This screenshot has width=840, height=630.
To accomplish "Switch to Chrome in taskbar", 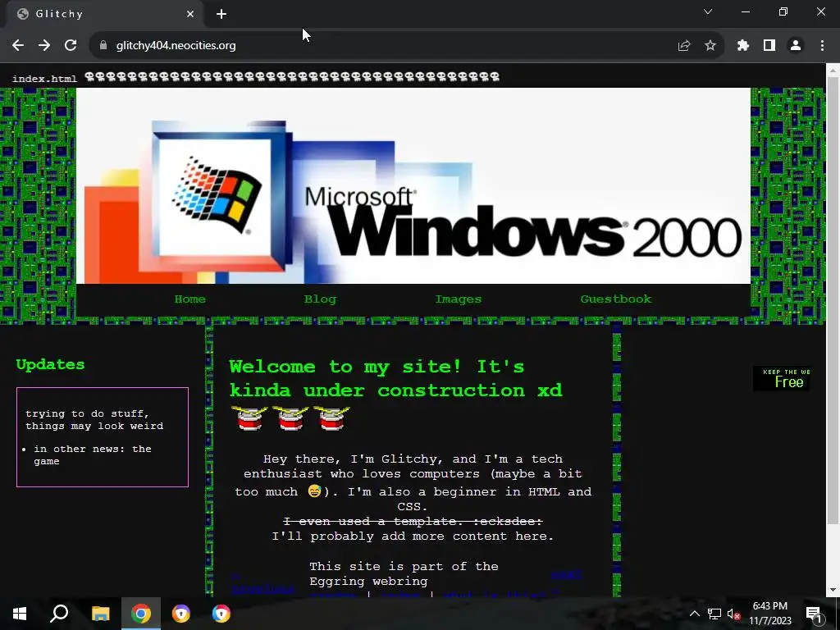I will [141, 614].
